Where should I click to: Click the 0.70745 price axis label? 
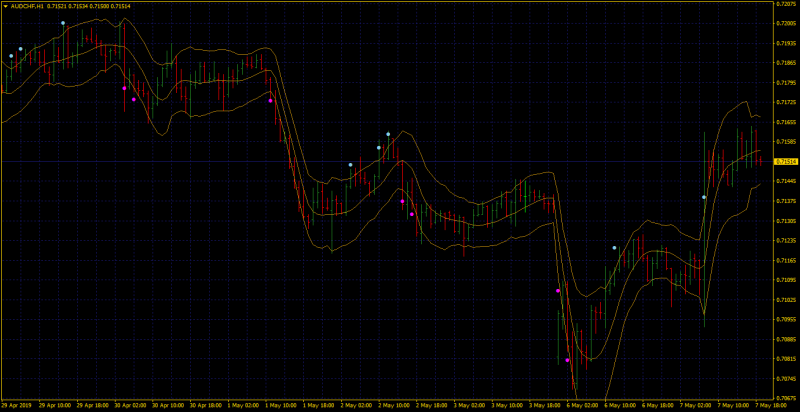[x=785, y=379]
